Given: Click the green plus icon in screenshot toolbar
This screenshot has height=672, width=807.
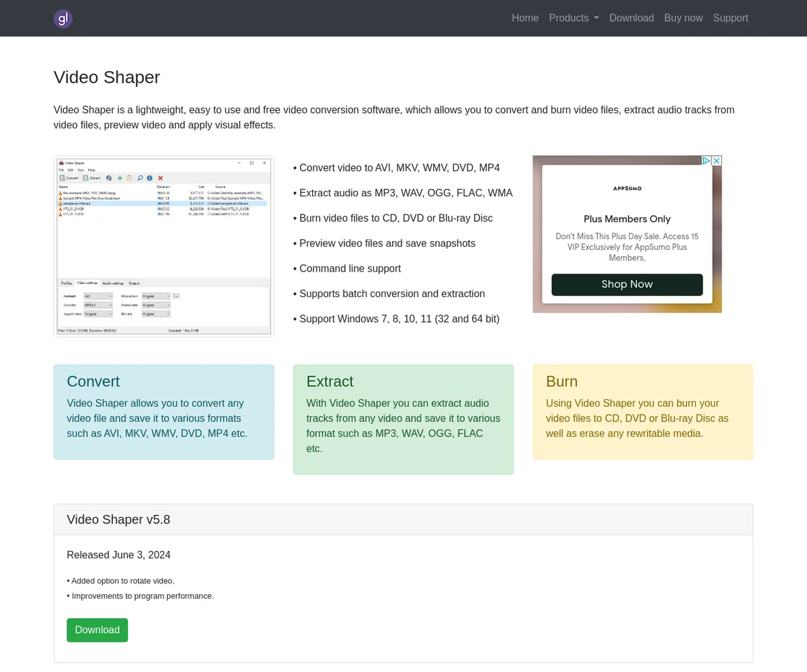Looking at the screenshot, I should click(120, 178).
